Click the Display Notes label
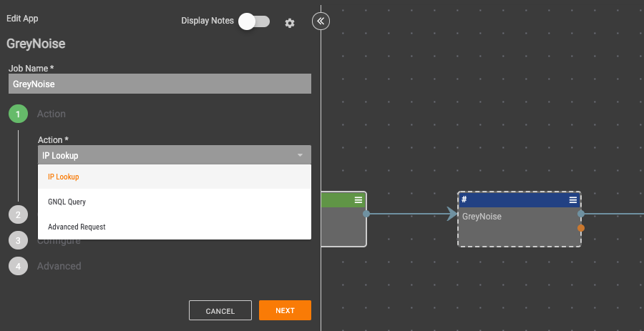 coord(208,21)
